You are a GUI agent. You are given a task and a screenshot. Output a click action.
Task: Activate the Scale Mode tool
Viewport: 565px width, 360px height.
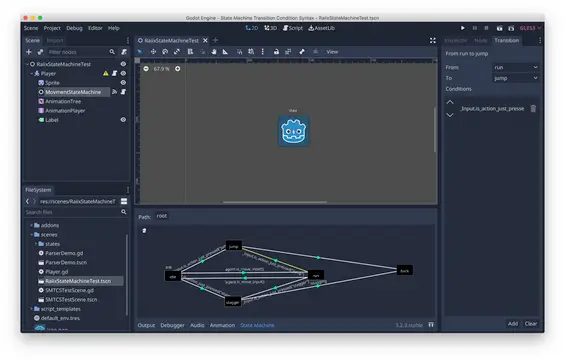[177, 52]
